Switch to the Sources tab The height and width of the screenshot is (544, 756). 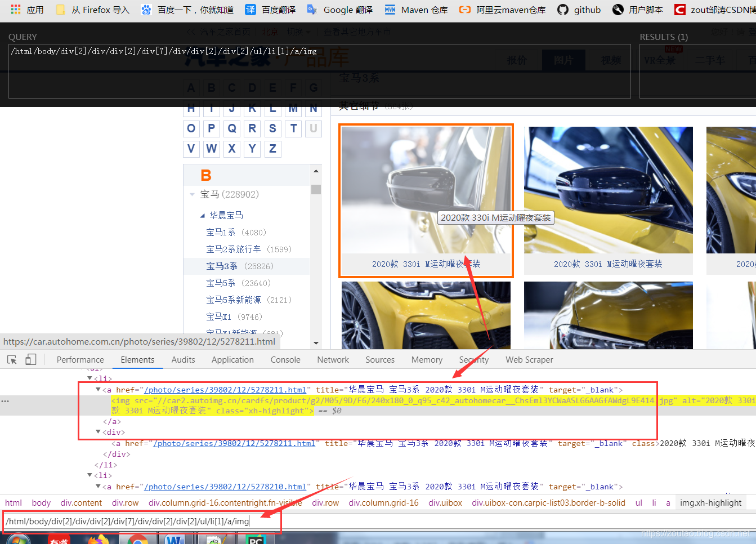(x=380, y=359)
